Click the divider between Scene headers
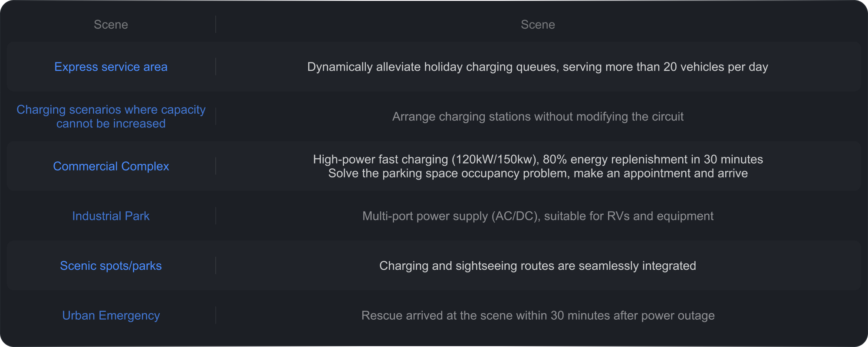 (x=216, y=25)
